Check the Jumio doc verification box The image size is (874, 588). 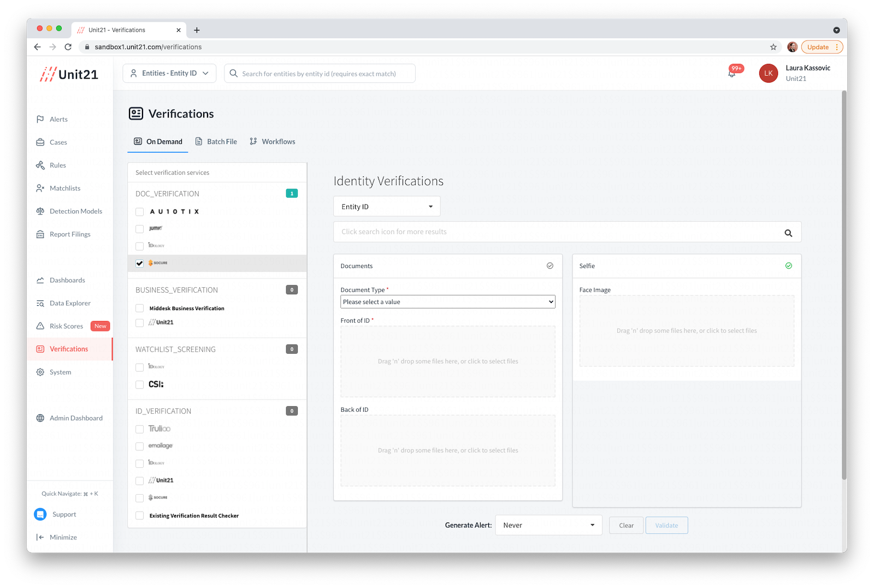140,229
